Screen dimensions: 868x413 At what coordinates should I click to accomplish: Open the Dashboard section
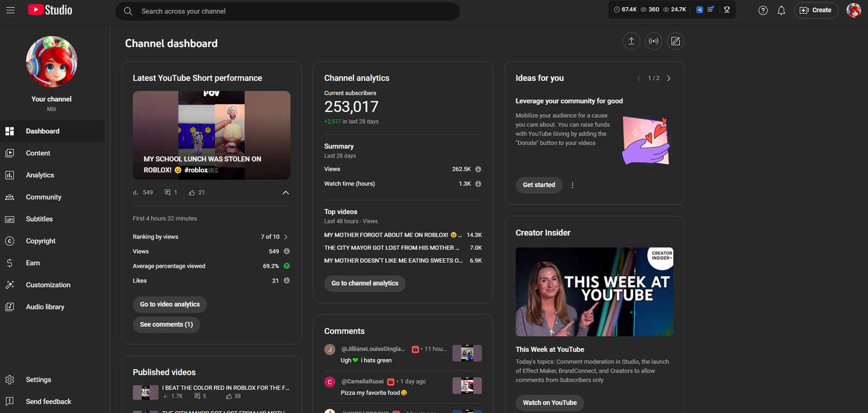[52, 131]
